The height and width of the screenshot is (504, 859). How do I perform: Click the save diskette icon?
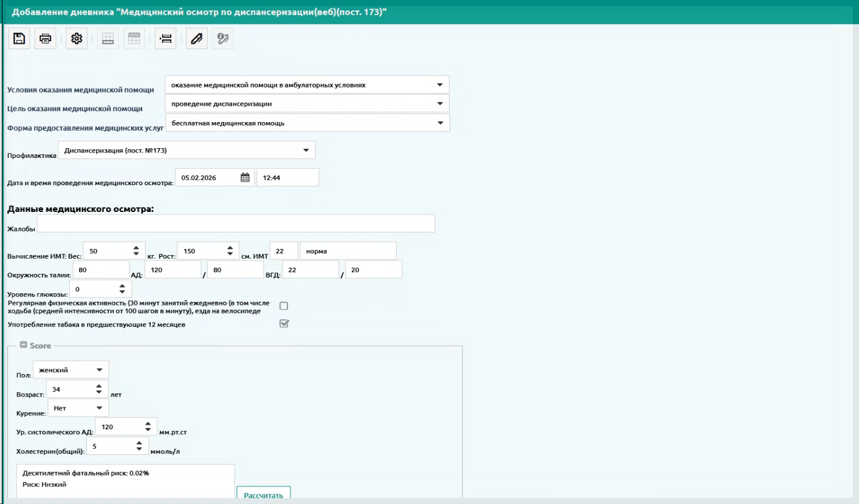pyautogui.click(x=19, y=39)
